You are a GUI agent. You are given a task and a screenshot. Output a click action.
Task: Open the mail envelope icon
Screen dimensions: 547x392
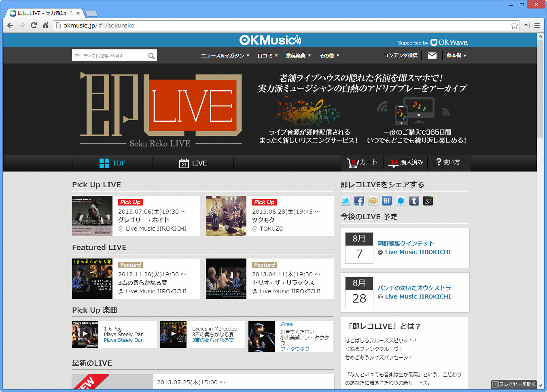coord(432,55)
